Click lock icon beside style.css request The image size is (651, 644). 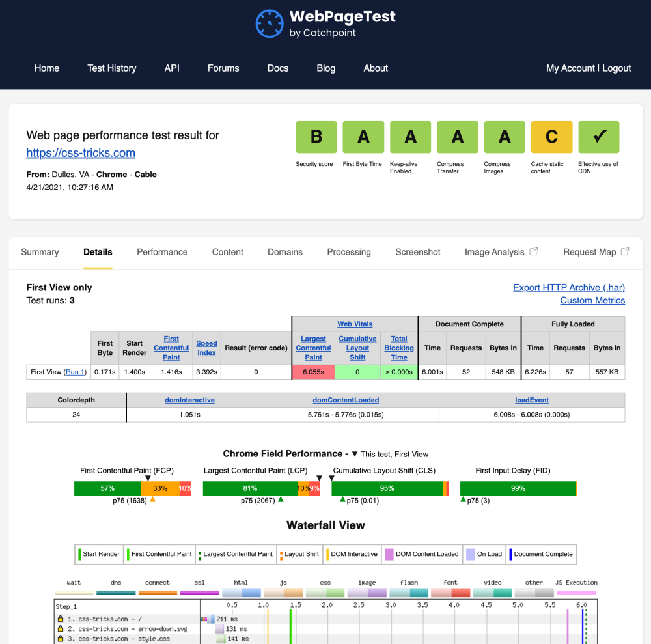coord(61,639)
